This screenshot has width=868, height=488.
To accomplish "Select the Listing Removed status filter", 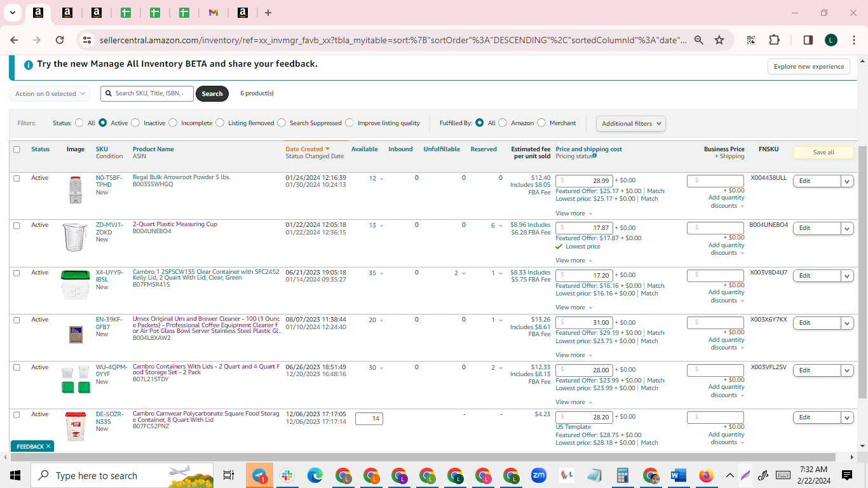I will [x=220, y=123].
